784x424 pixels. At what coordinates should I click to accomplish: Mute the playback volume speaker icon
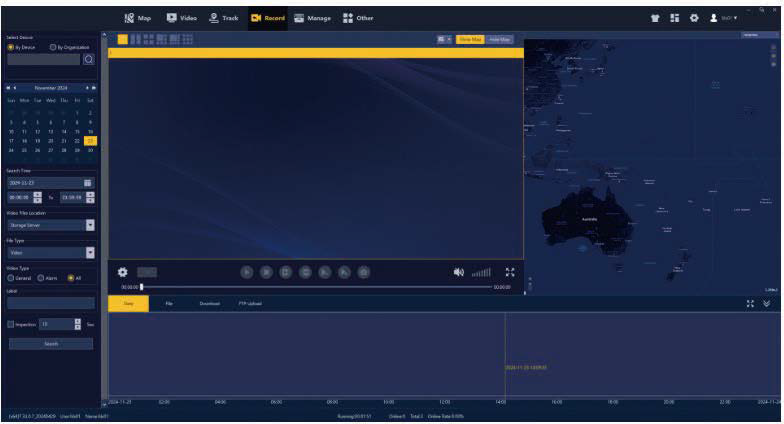coord(458,272)
